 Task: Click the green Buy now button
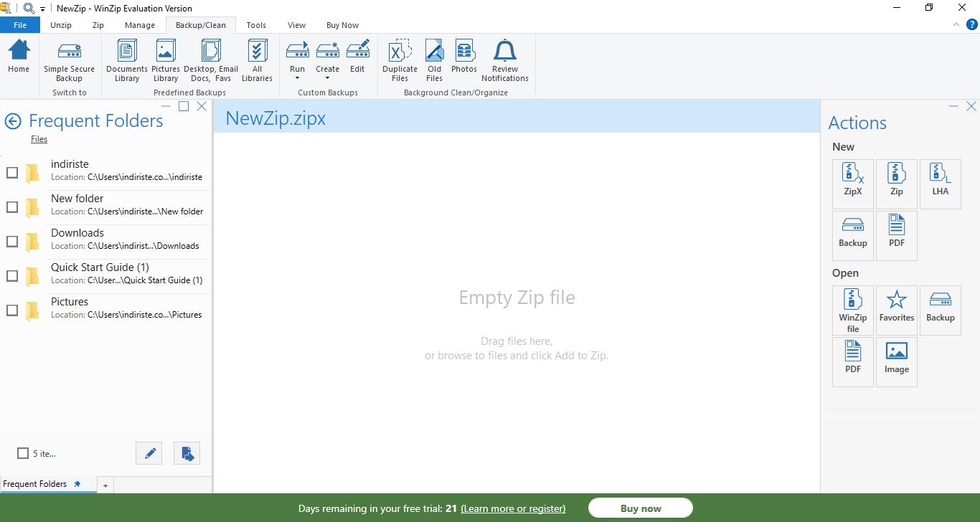tap(641, 508)
